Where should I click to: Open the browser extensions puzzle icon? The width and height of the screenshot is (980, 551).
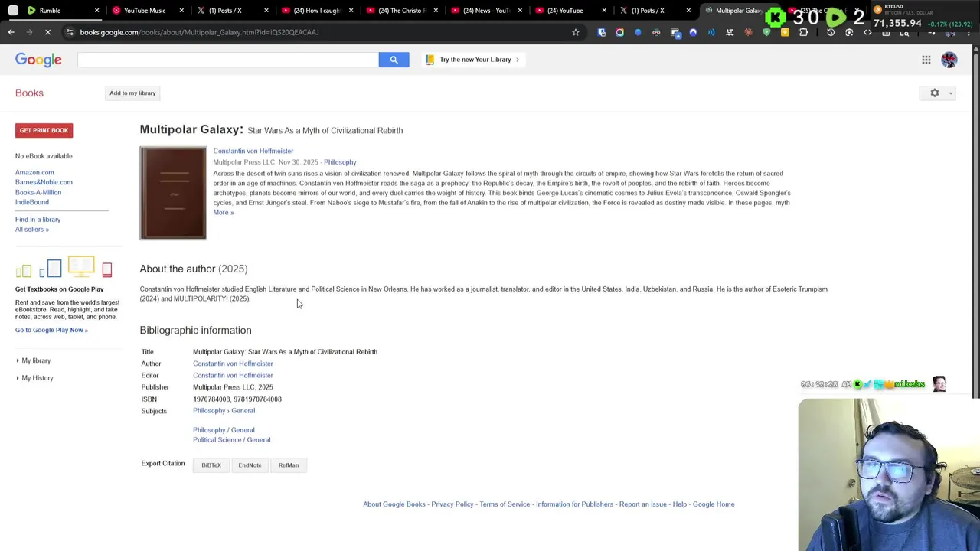804,32
